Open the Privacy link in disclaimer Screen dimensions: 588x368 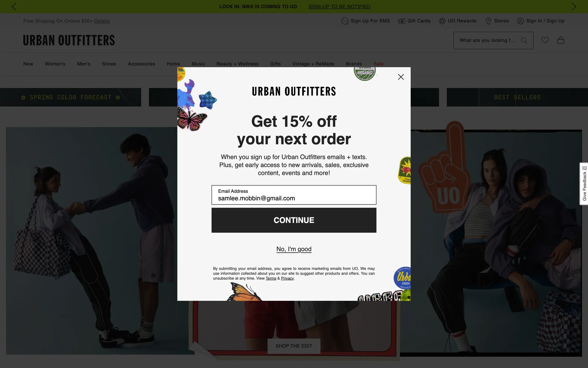tap(287, 278)
